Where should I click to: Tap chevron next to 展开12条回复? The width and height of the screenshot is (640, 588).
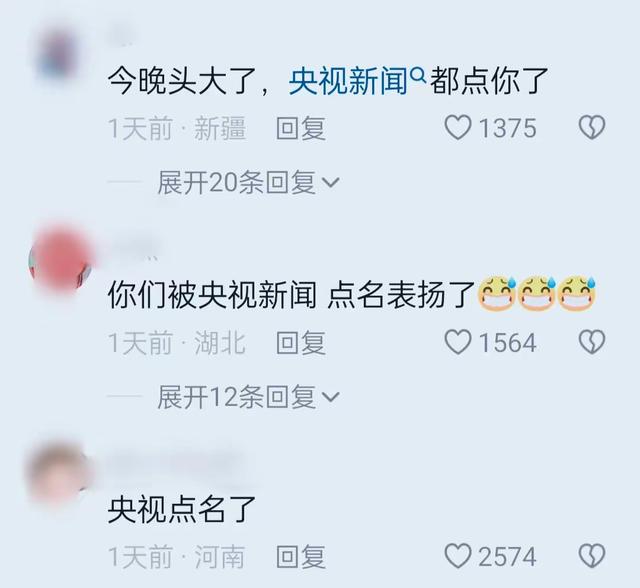(x=331, y=397)
